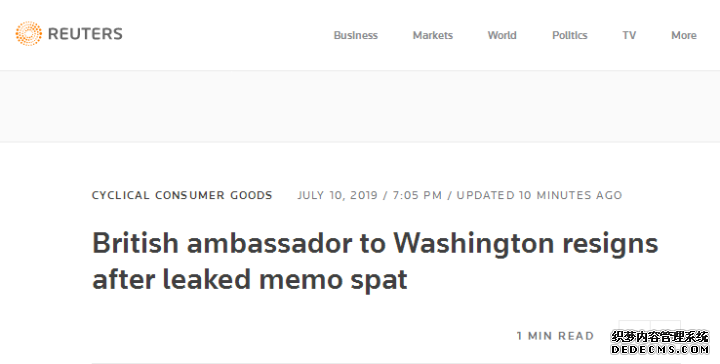Click the headline line 'after leaked memo spat'
Viewport: 720px width, 364px height.
250,279
